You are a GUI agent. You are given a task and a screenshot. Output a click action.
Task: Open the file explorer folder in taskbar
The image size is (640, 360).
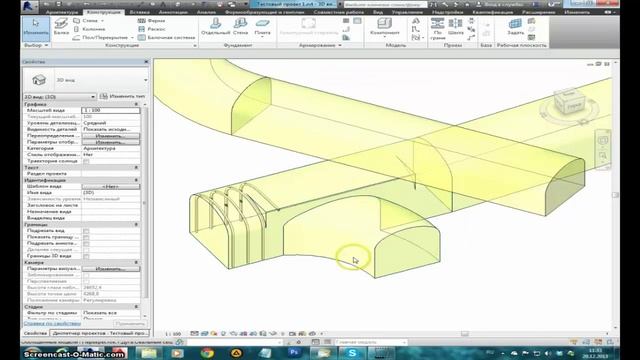point(149,353)
